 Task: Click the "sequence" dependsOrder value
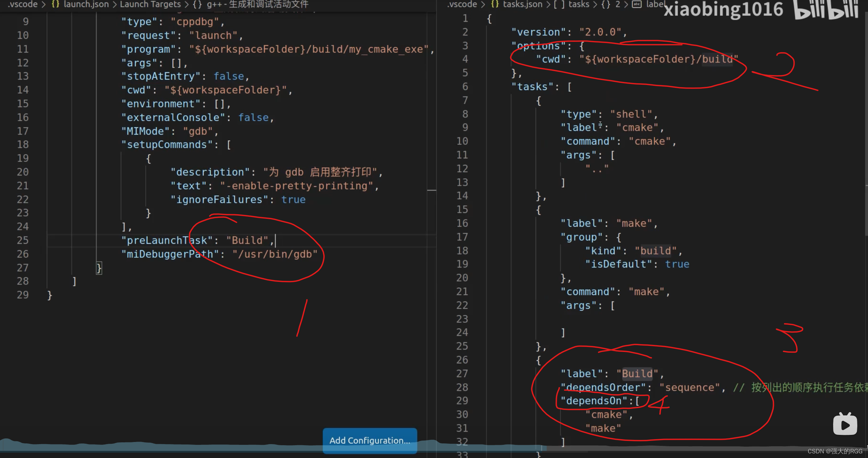click(689, 388)
